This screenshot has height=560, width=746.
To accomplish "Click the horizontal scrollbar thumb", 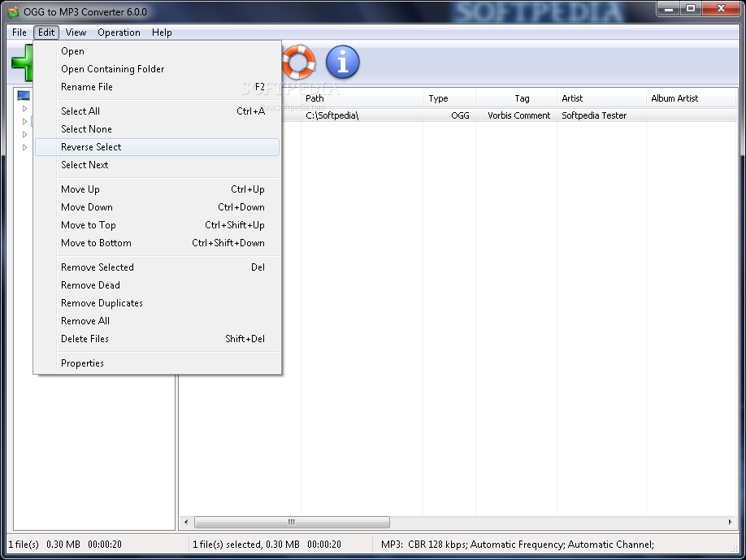I will click(x=292, y=522).
